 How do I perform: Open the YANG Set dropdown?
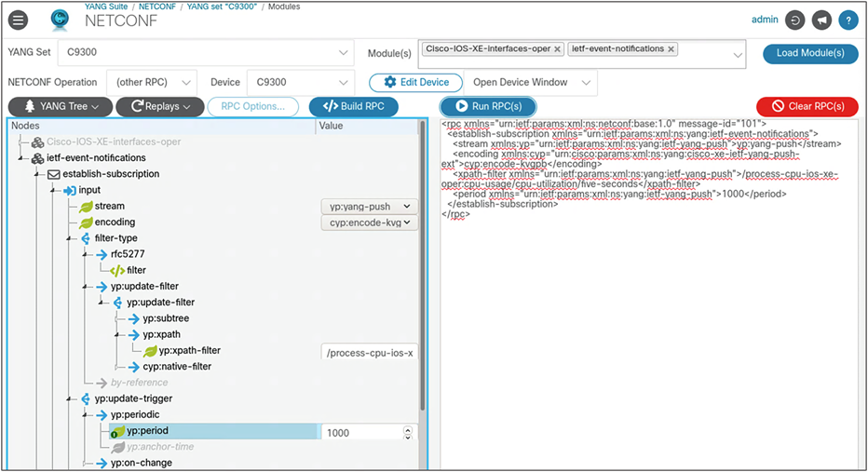pyautogui.click(x=206, y=52)
